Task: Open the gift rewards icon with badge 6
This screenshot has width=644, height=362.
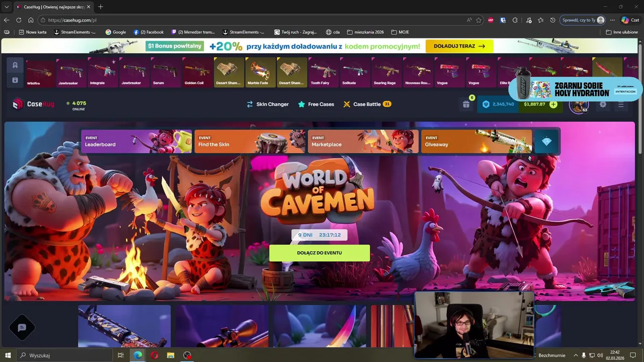Action: tap(466, 104)
